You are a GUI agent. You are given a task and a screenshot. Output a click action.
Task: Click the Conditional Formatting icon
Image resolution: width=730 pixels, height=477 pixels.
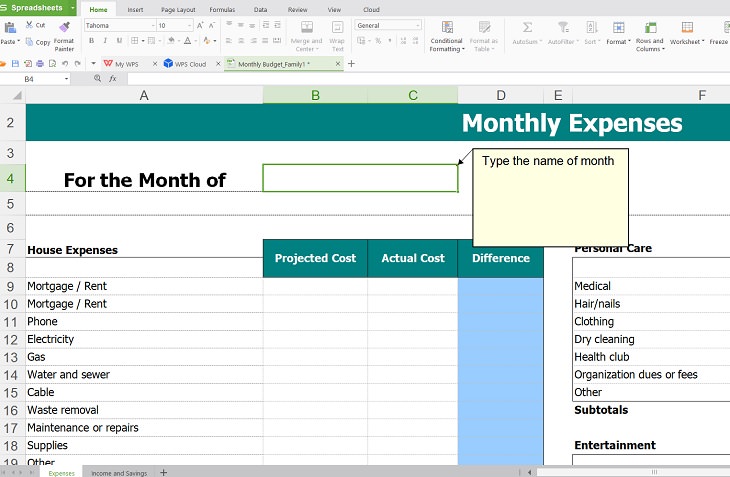(x=447, y=27)
